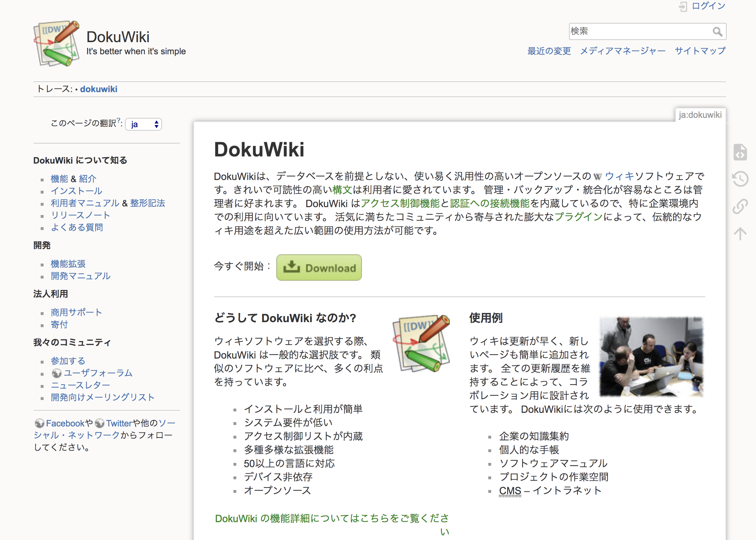Screen dimensions: 756x540
Task: Click the プラグイン link in intro
Action: tap(579, 217)
